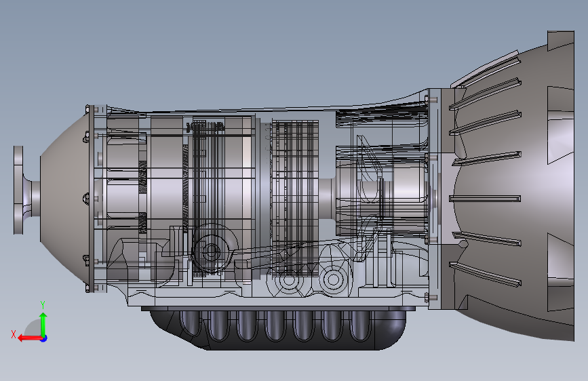
Task: Click the red X axis arrow of the triad
Action: [30, 338]
